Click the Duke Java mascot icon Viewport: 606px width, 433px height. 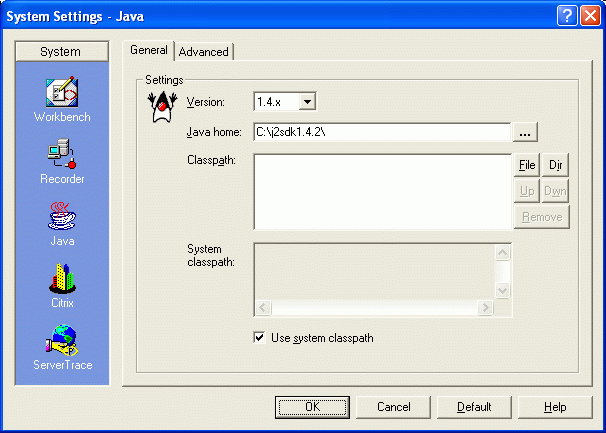pyautogui.click(x=162, y=106)
